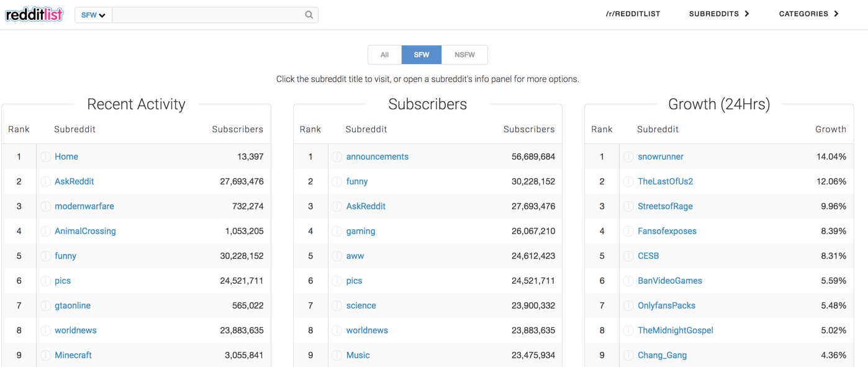
Task: Open the aww subreddit link
Action: 355,256
